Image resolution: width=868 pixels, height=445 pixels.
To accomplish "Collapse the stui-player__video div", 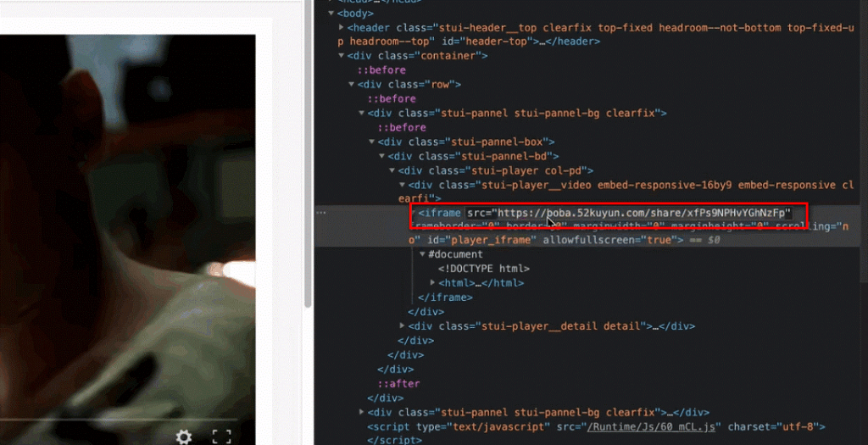I will pos(403,185).
